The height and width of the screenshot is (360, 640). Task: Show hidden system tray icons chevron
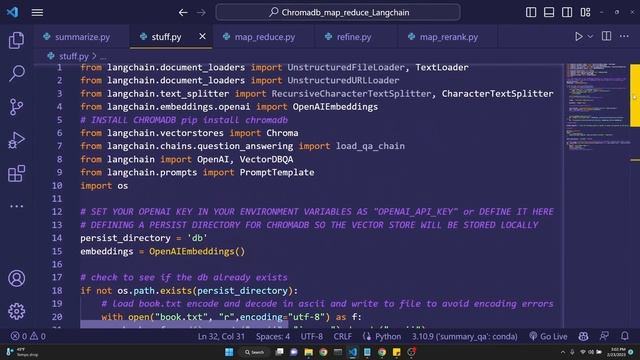coord(563,352)
